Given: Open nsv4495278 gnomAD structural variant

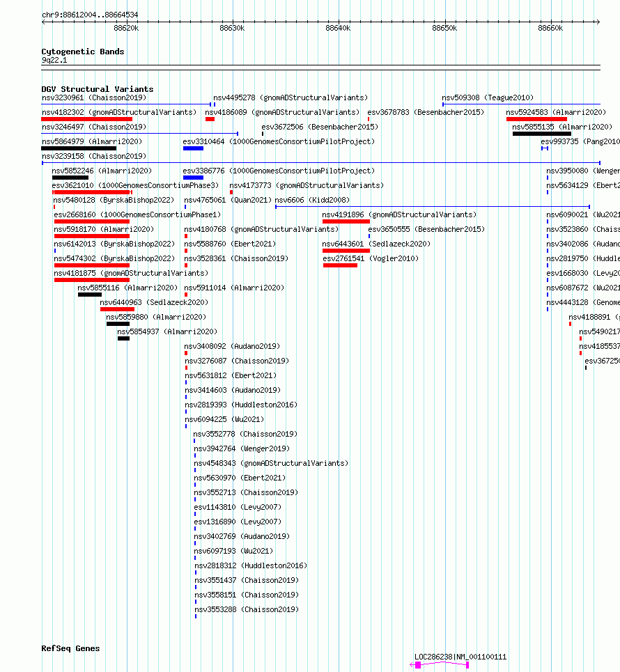Looking at the screenshot, I should coord(290,97).
